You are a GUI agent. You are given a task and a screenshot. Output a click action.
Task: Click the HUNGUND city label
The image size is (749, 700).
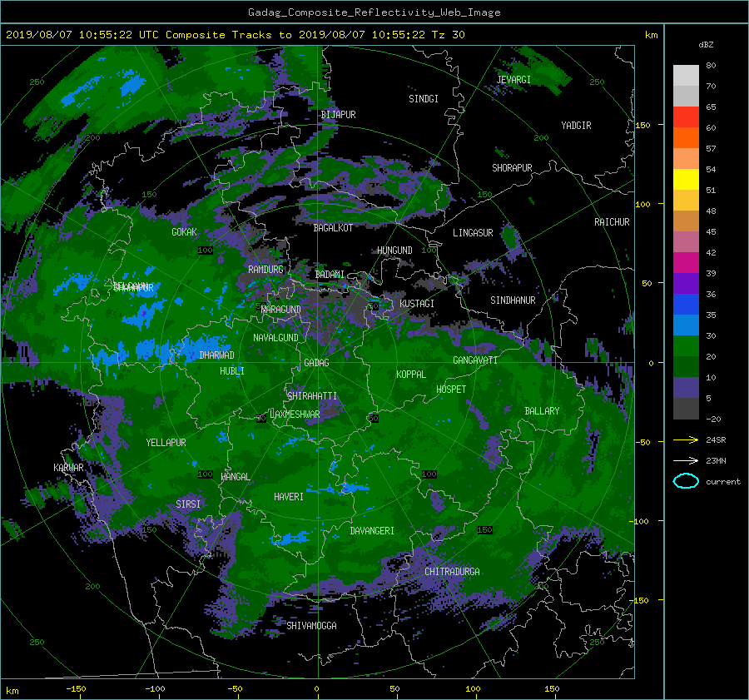[x=394, y=251]
